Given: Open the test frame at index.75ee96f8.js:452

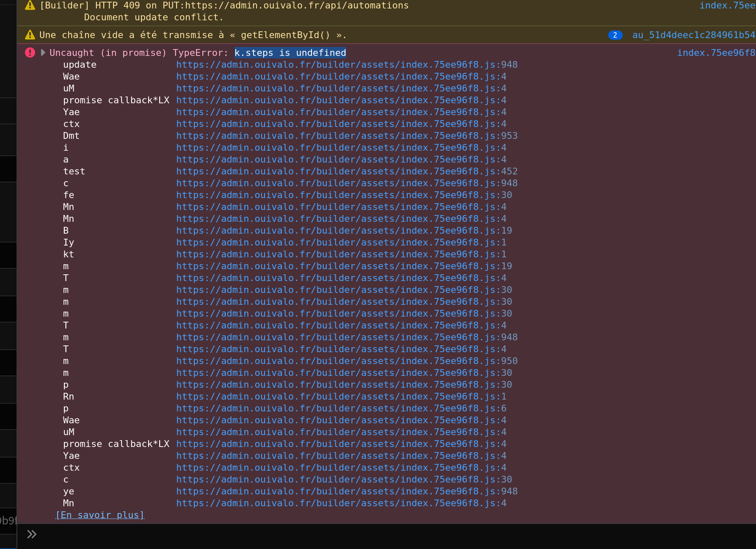Looking at the screenshot, I should click(x=347, y=171).
